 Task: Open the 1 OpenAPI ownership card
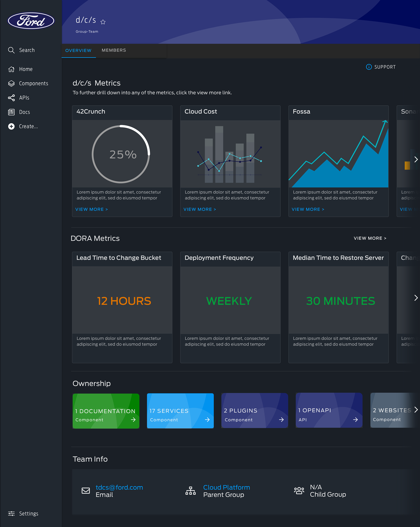tap(329, 410)
